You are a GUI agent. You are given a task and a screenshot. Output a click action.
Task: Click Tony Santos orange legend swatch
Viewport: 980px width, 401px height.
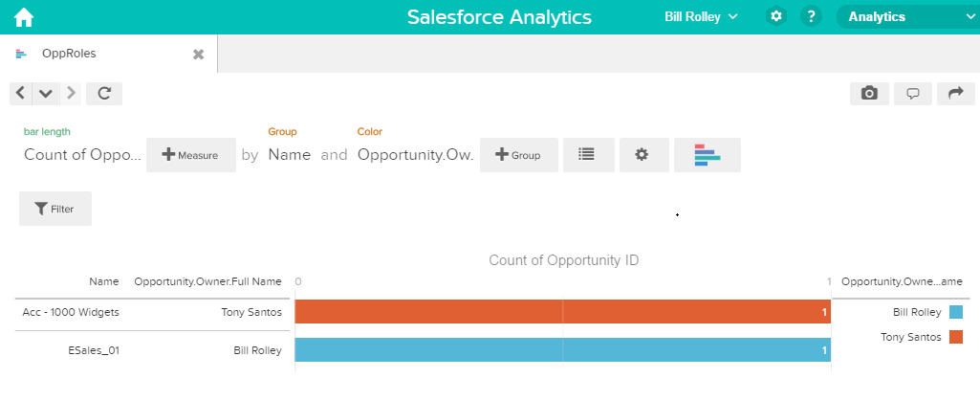coord(956,337)
